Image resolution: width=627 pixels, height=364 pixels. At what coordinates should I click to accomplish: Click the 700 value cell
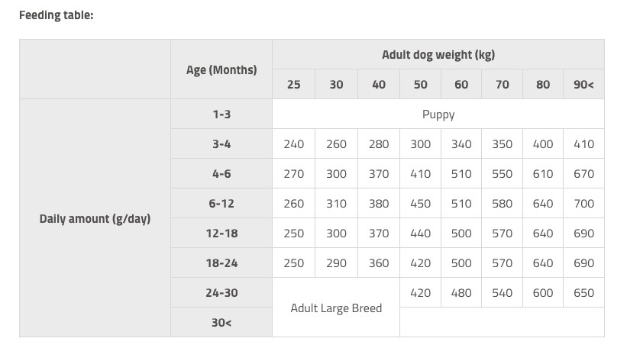click(x=583, y=204)
